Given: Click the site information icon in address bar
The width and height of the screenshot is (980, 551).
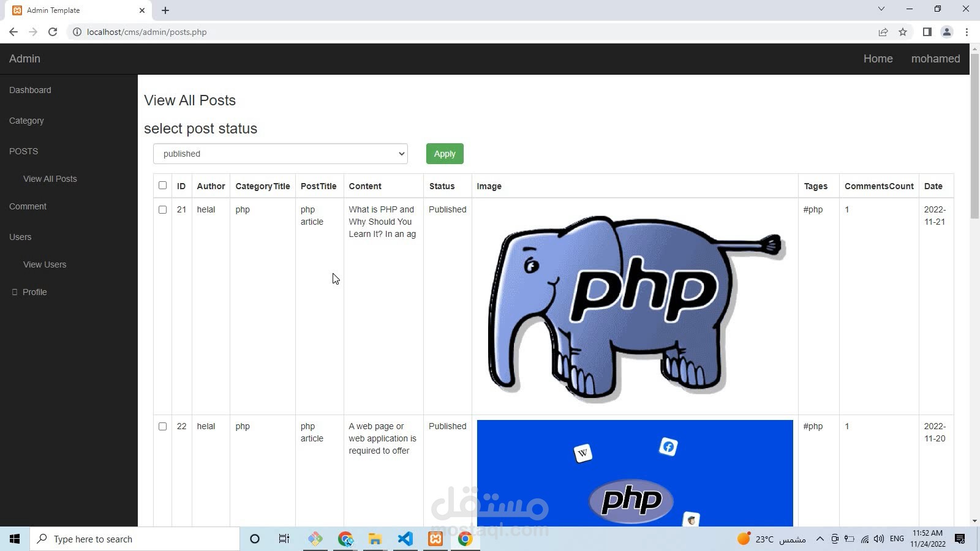Looking at the screenshot, I should [77, 32].
